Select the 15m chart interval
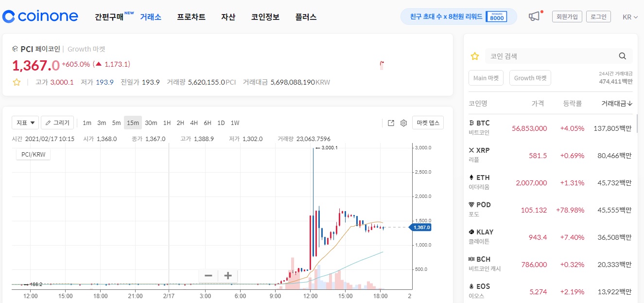Image resolution: width=644 pixels, height=303 pixels. tap(133, 123)
